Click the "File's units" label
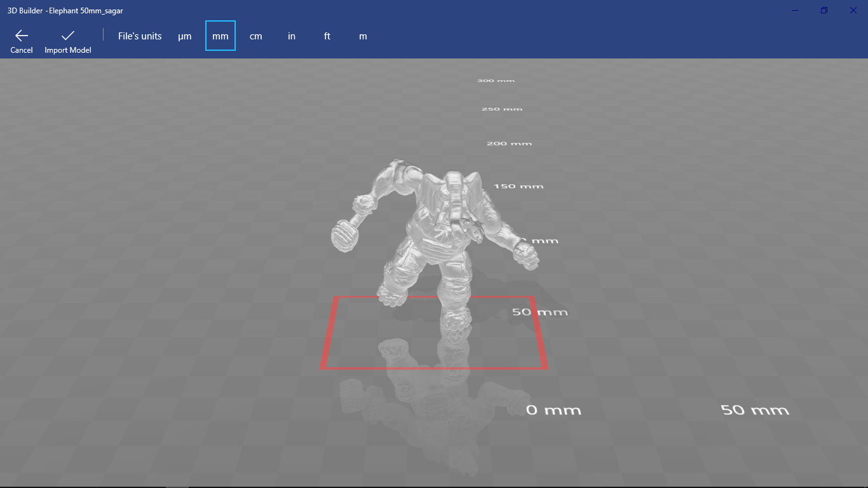Viewport: 868px width, 488px height. coord(140,36)
